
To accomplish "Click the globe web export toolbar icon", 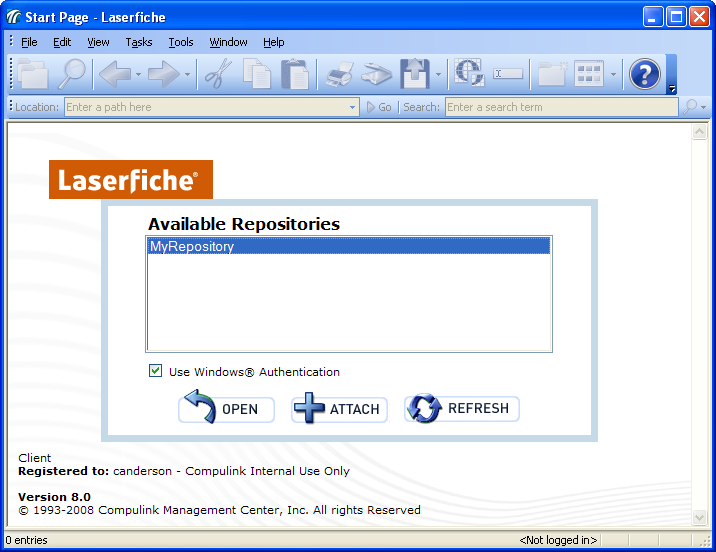I will click(x=469, y=73).
